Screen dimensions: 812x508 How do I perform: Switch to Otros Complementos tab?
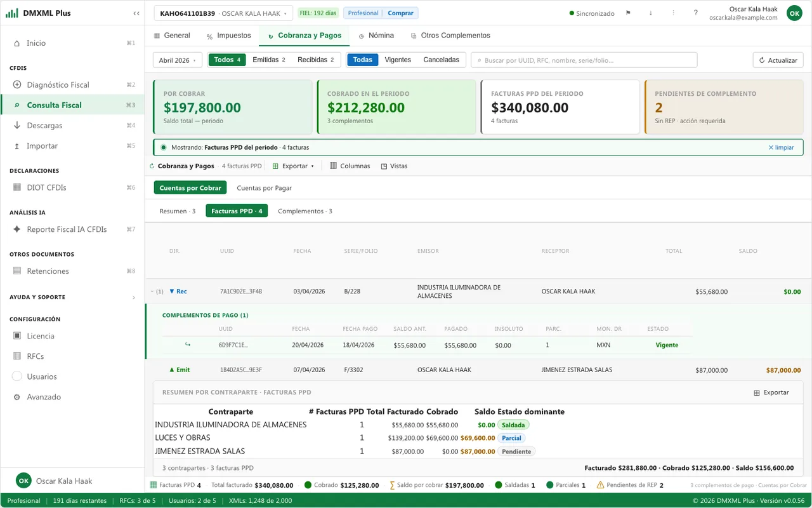point(450,36)
